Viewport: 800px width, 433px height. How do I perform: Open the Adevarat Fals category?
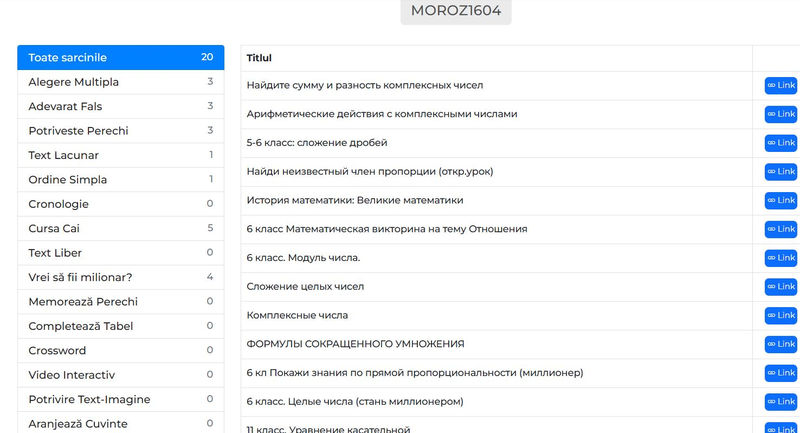(x=120, y=106)
